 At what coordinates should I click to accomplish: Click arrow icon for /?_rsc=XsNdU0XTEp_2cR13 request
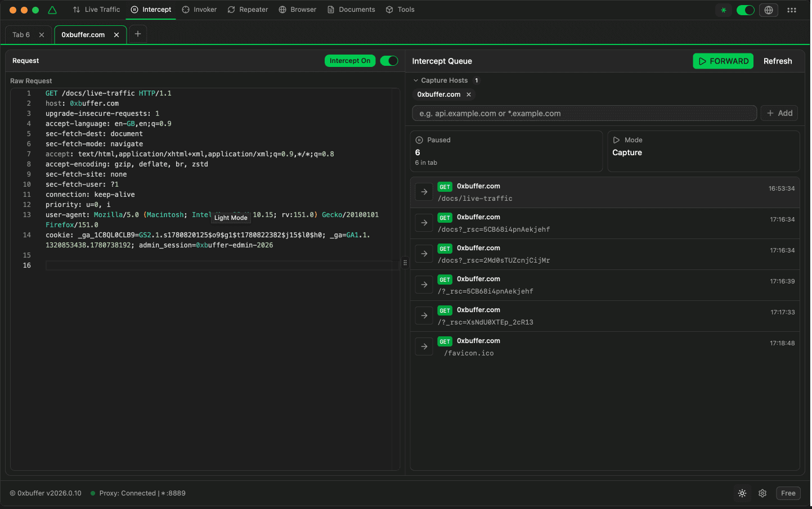(x=424, y=316)
